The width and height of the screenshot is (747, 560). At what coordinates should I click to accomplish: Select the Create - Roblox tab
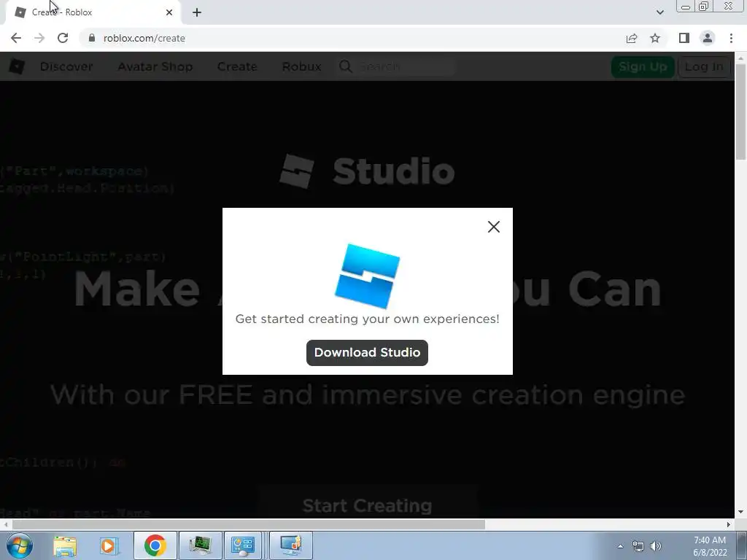coord(93,12)
